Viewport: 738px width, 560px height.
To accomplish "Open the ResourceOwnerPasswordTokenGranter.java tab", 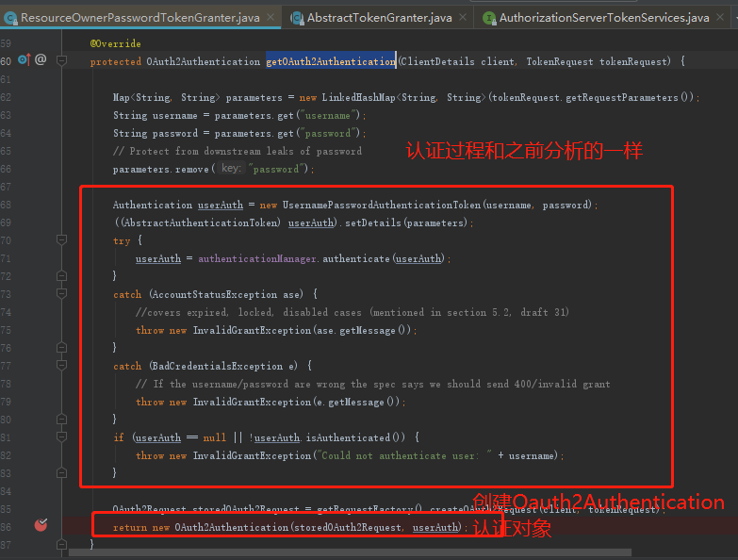I will point(140,18).
